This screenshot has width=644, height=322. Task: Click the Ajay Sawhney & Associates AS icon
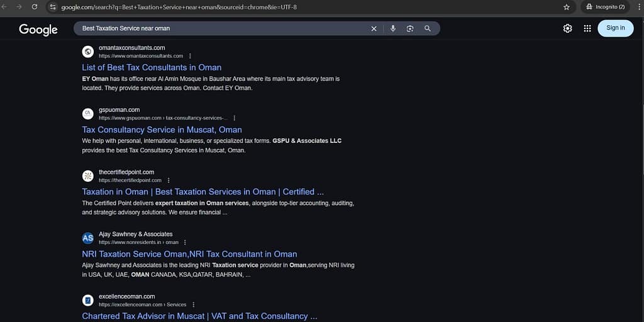(x=88, y=238)
